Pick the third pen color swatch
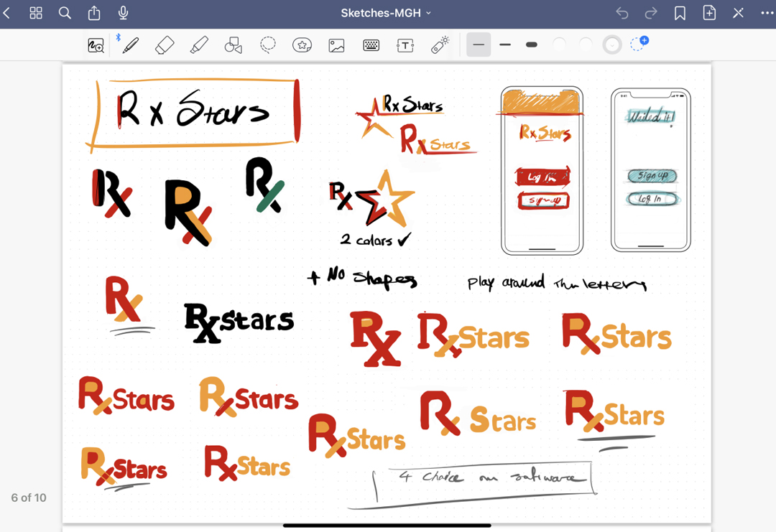The height and width of the screenshot is (532, 776). 612,45
